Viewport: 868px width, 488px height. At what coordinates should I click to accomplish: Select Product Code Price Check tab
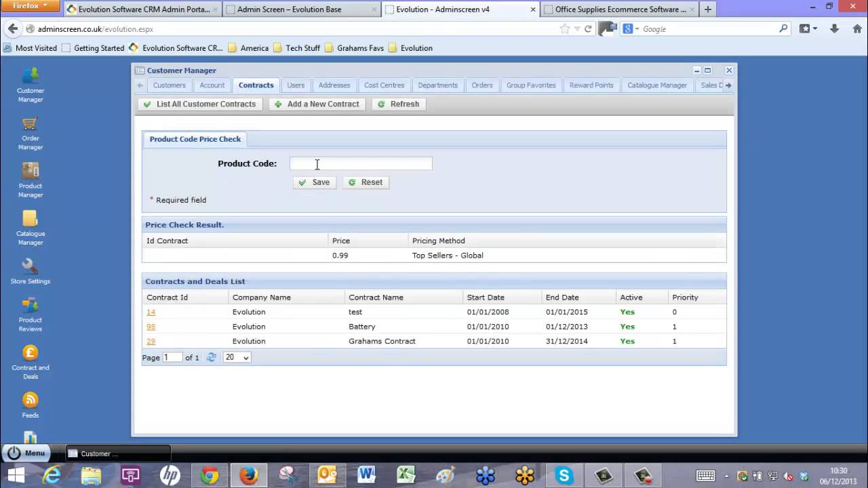click(x=195, y=139)
